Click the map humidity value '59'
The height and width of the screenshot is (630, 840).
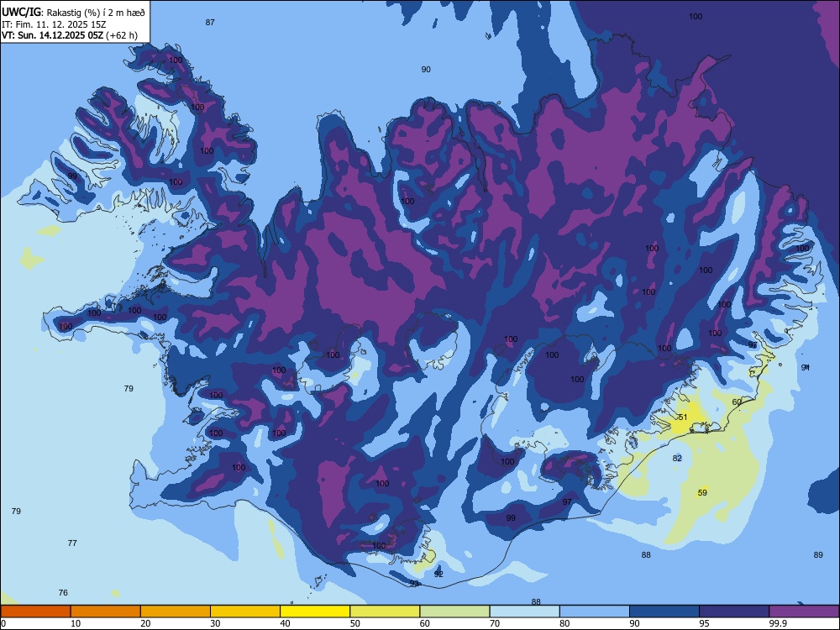coord(703,492)
